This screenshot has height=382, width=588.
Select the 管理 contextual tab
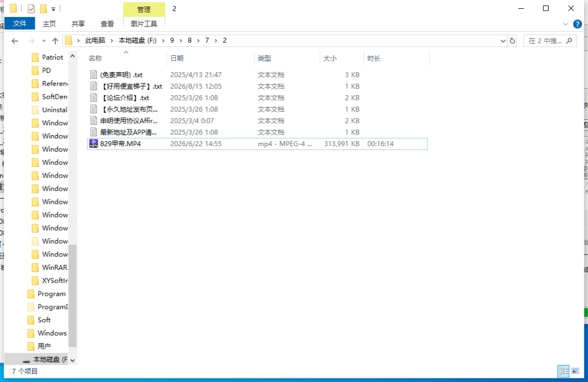tap(144, 9)
